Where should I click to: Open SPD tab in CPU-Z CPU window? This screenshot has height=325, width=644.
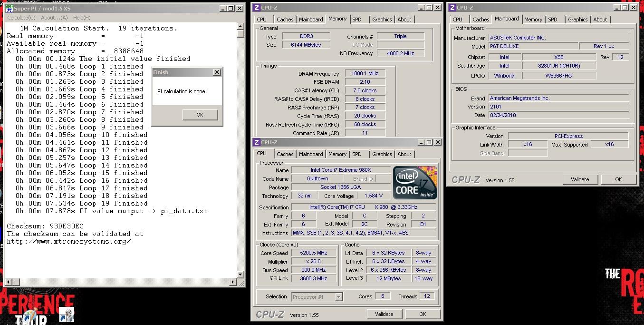pos(357,154)
